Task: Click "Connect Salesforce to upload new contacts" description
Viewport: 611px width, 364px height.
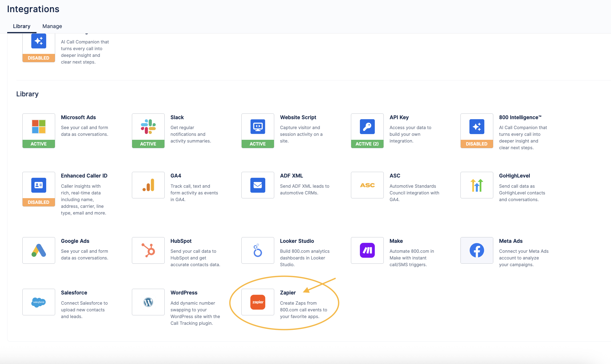Action: pyautogui.click(x=84, y=310)
